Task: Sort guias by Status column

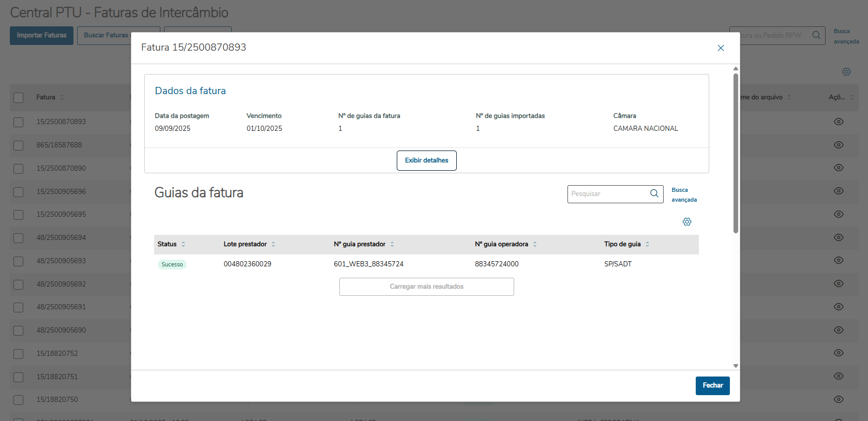Action: (183, 244)
